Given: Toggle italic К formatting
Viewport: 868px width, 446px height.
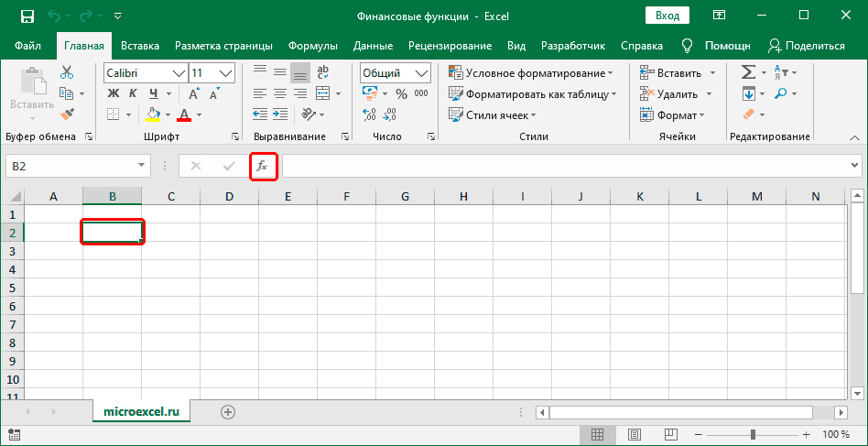Looking at the screenshot, I should (134, 93).
